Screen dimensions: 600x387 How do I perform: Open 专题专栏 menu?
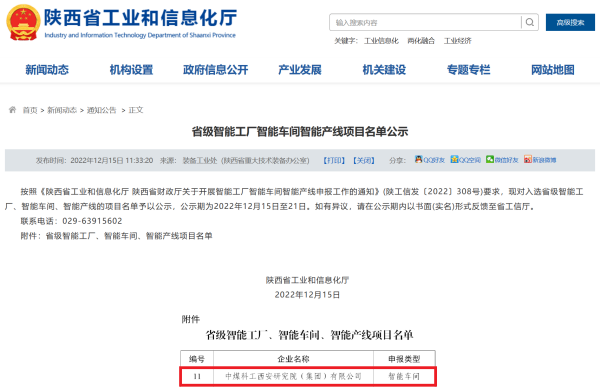point(468,70)
